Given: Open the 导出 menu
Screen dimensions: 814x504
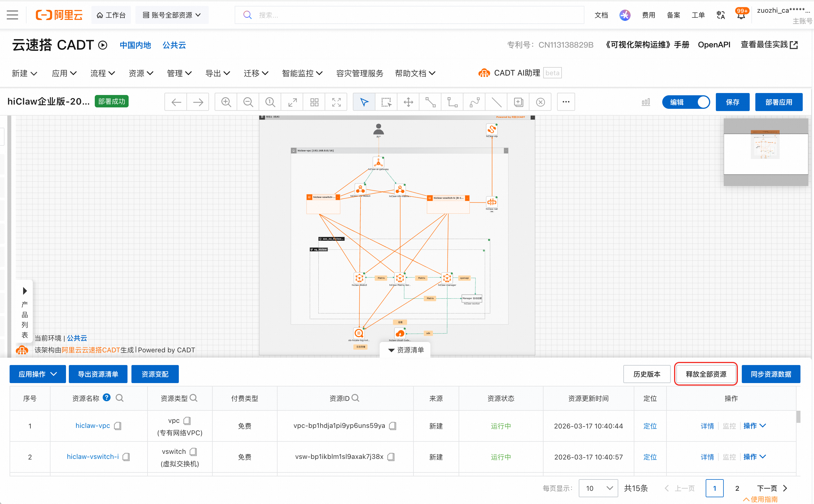Looking at the screenshot, I should [218, 73].
